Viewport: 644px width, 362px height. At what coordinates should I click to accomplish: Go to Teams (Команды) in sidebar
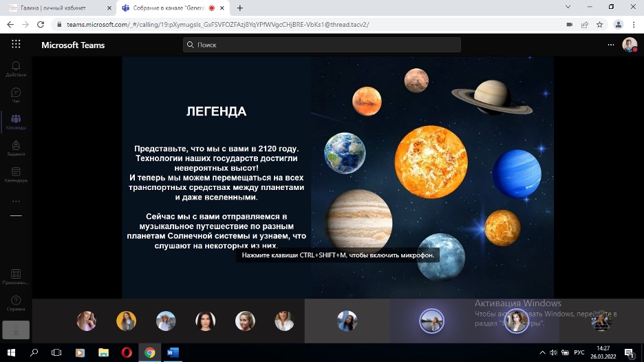(x=16, y=122)
